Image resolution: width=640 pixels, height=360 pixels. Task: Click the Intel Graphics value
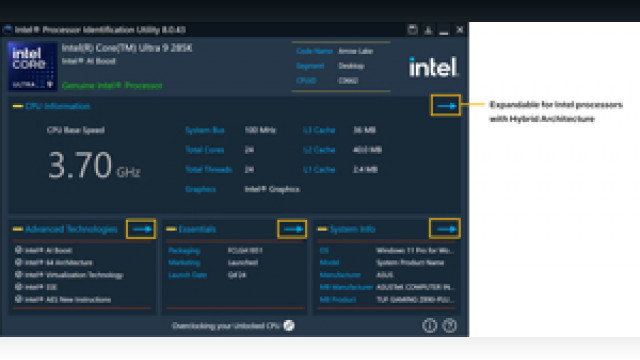tap(272, 189)
